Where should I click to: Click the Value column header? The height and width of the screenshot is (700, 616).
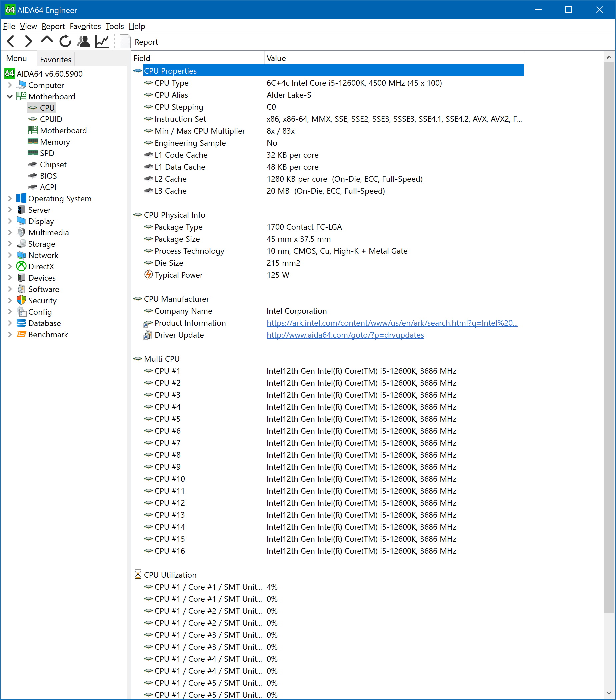[x=276, y=58]
